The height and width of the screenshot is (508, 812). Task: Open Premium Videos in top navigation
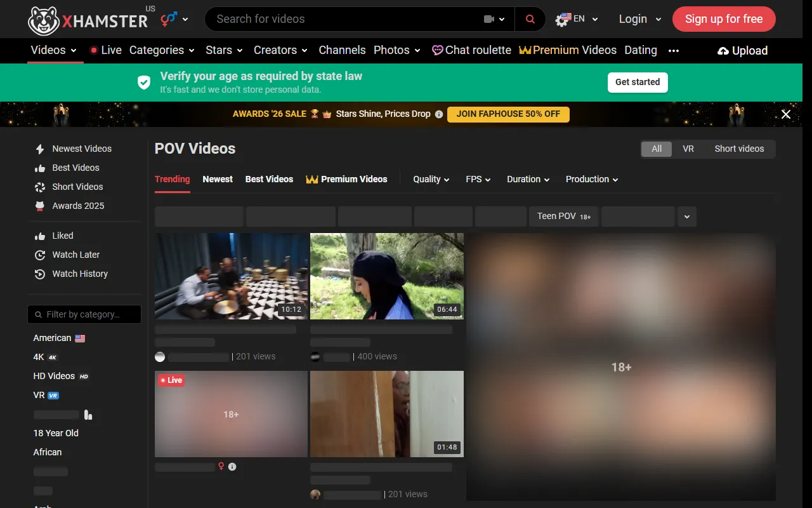click(568, 50)
